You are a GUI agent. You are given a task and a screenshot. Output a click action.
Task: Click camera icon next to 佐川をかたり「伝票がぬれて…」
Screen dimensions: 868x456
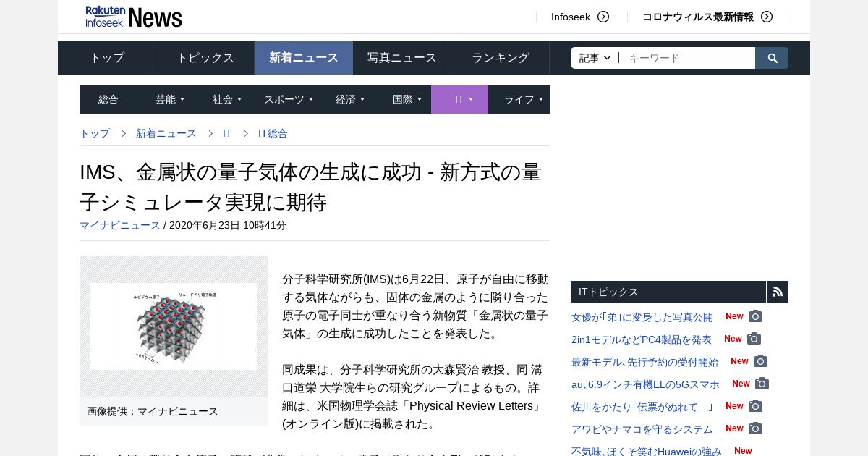(x=755, y=406)
